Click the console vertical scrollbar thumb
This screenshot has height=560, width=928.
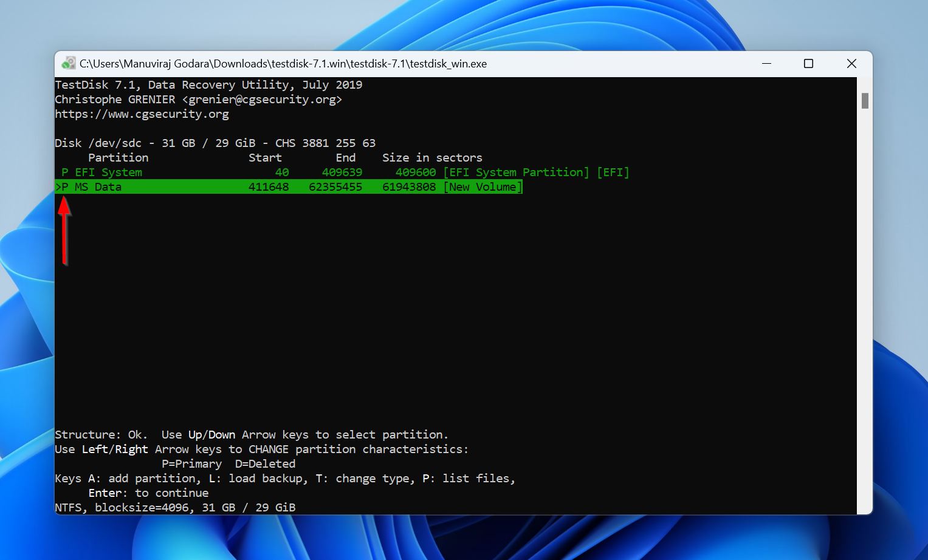pyautogui.click(x=865, y=101)
